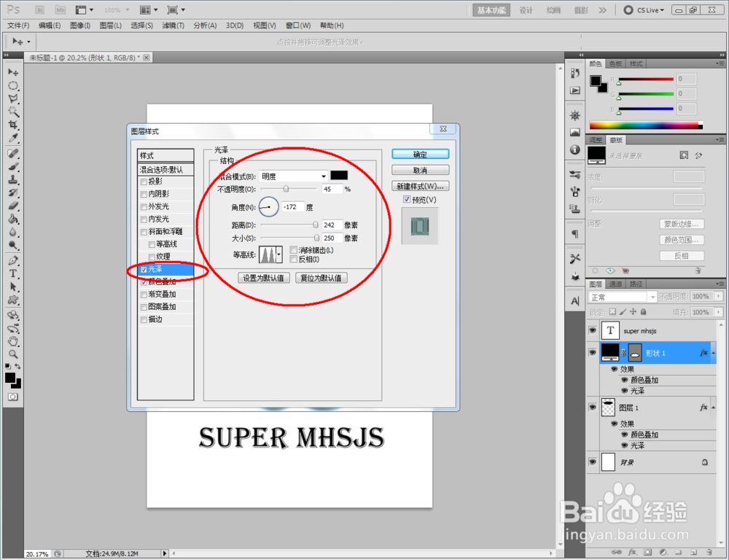Switch to the 路径 paths tab
The height and width of the screenshot is (560, 729).
[x=636, y=284]
